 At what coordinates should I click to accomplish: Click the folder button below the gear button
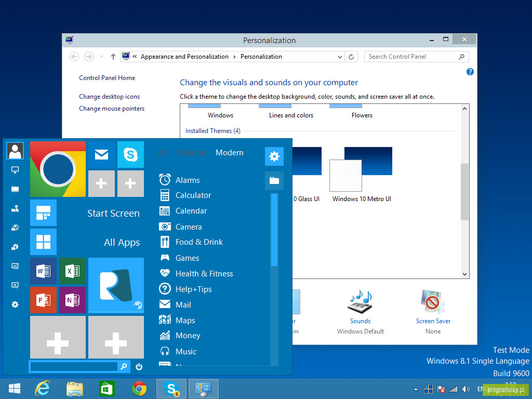(x=274, y=180)
